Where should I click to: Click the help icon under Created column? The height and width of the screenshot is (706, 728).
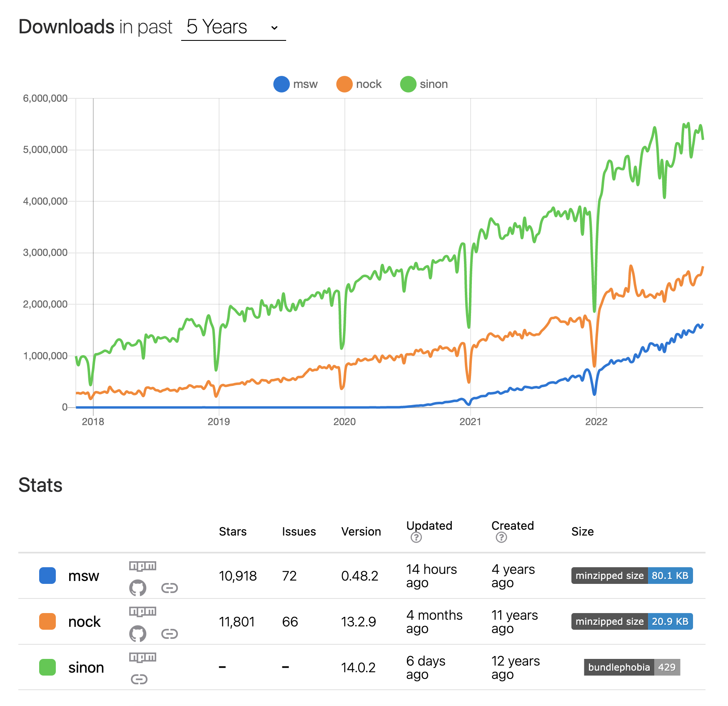click(x=501, y=538)
